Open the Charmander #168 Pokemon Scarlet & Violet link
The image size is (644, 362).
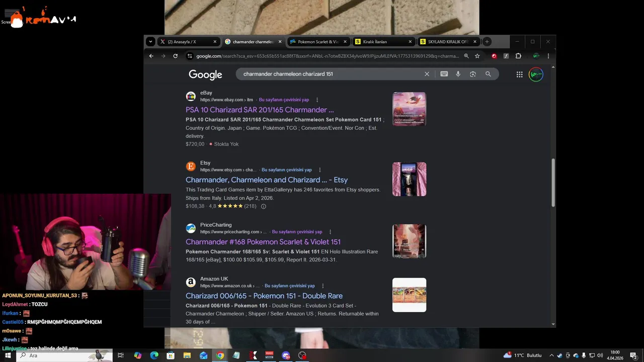(x=263, y=242)
